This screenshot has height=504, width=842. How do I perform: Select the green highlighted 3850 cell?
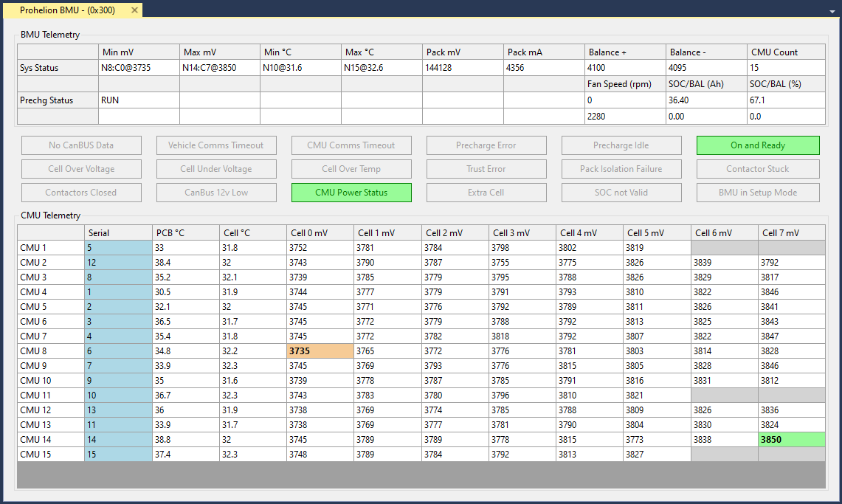coord(792,440)
